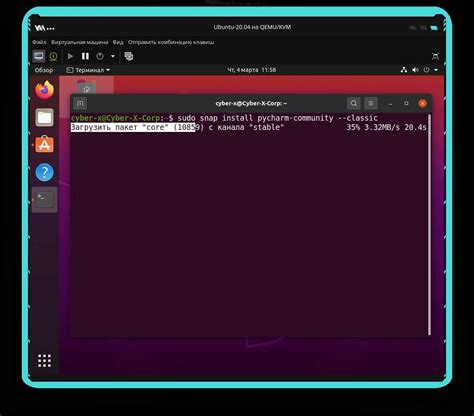The height and width of the screenshot is (416, 474).
Task: Show the graphical console view
Action: point(39,56)
